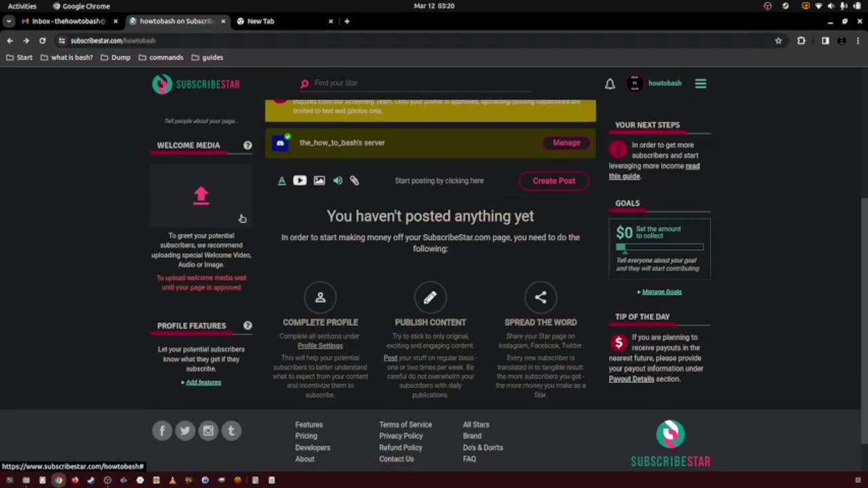Open Twitter footer social icon
Viewport: 868px width, 488px height.
[x=185, y=430]
